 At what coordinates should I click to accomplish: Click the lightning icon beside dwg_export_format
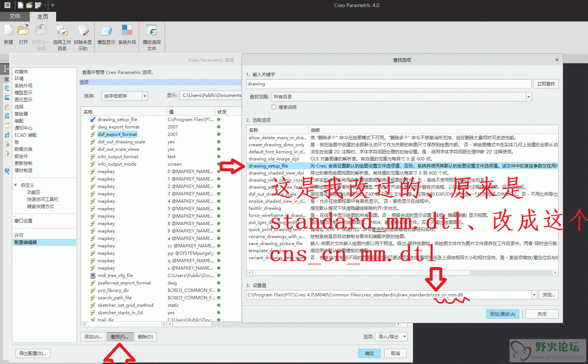pyautogui.click(x=93, y=127)
